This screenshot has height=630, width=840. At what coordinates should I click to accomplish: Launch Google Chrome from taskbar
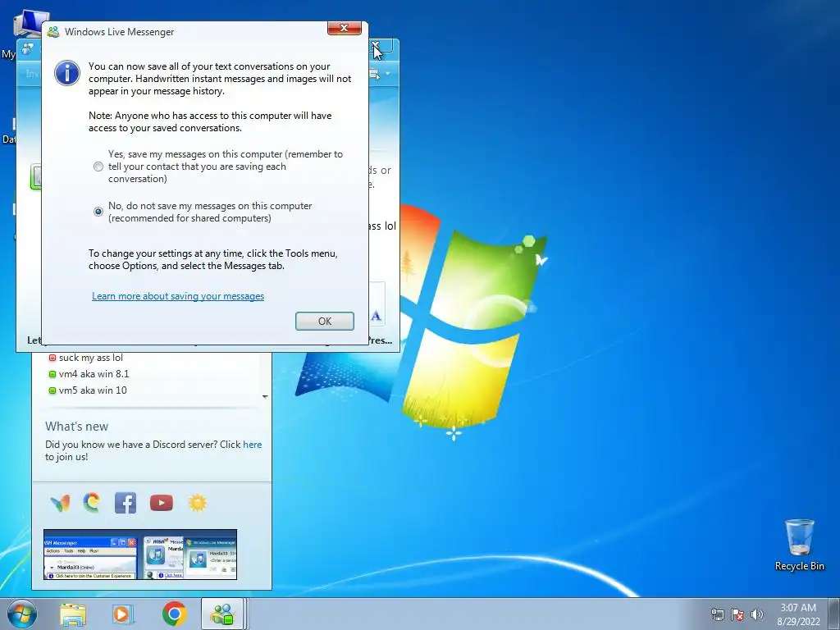point(174,614)
